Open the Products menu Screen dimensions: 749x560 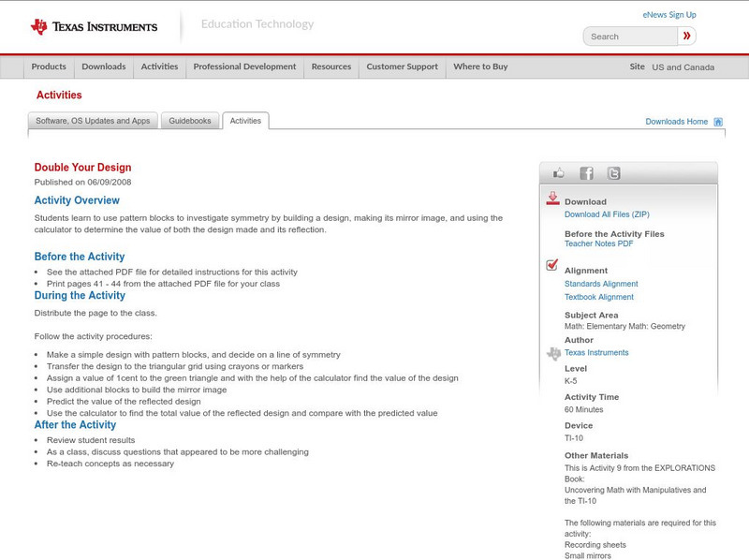[x=49, y=66]
